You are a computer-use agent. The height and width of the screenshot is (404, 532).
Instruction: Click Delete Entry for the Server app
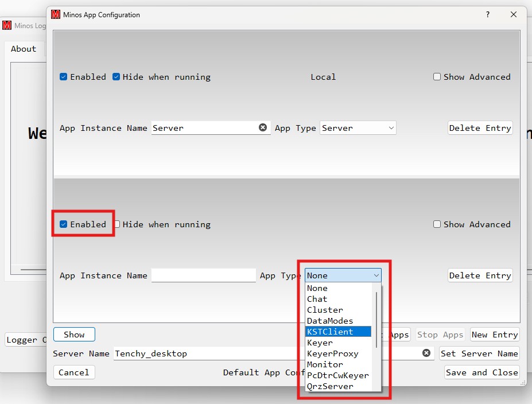coord(480,127)
